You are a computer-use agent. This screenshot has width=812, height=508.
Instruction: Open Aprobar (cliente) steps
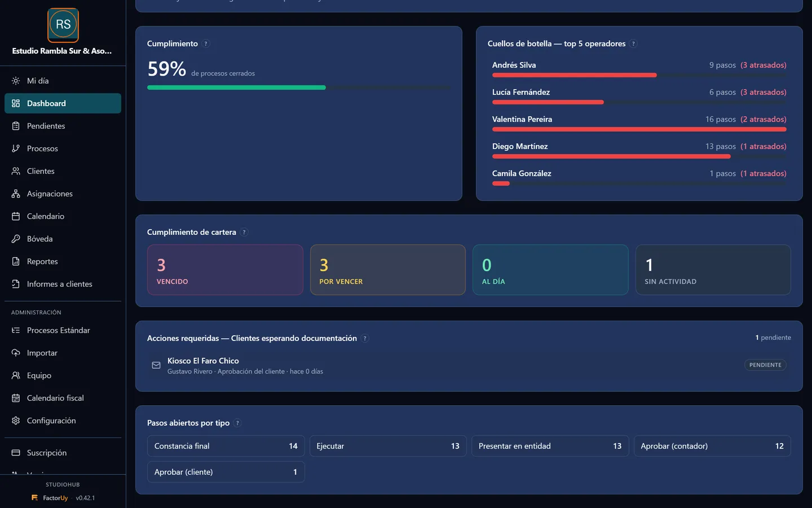pos(226,472)
